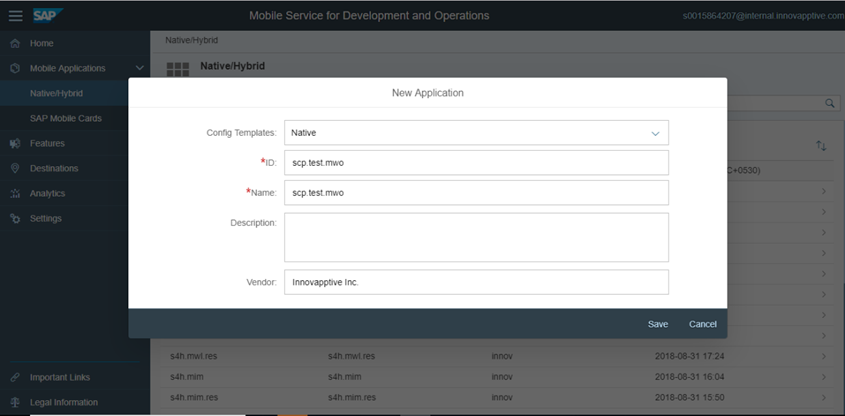
Task: Select SAP Mobile Cards menu item
Action: pos(65,119)
